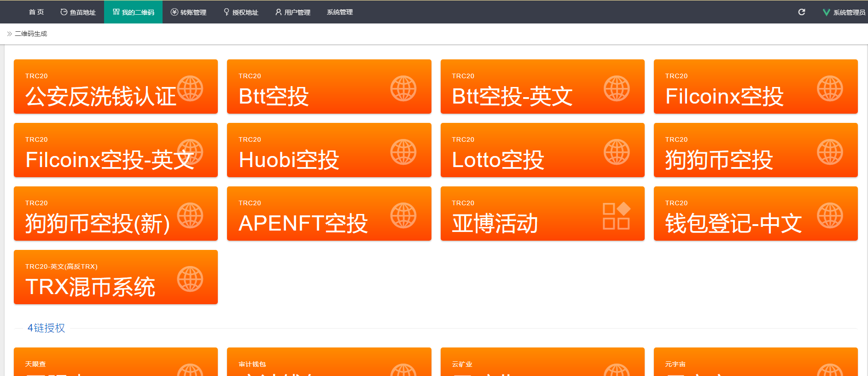Click the green V logo icon

tap(826, 12)
